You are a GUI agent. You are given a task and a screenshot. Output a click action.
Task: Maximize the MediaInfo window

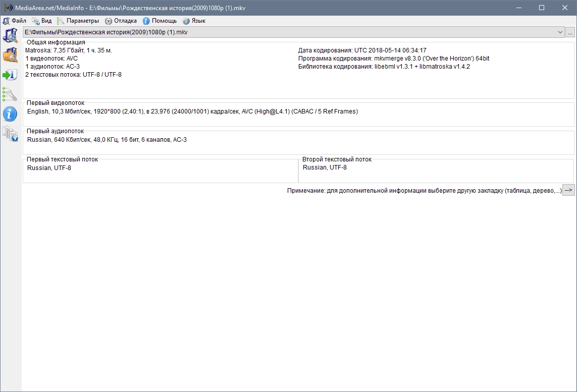coord(542,8)
